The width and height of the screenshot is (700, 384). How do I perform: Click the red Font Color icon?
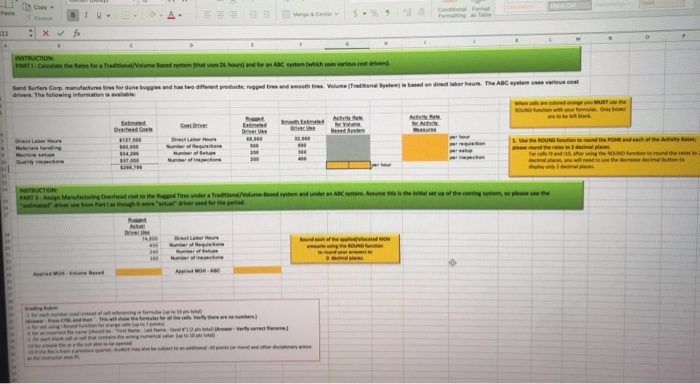[x=171, y=15]
